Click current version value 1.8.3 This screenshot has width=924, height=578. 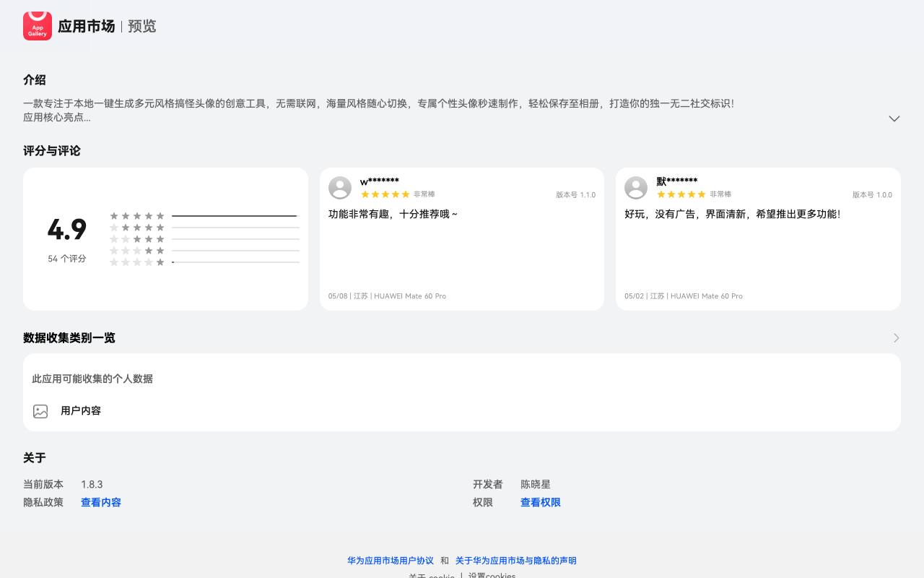[92, 484]
